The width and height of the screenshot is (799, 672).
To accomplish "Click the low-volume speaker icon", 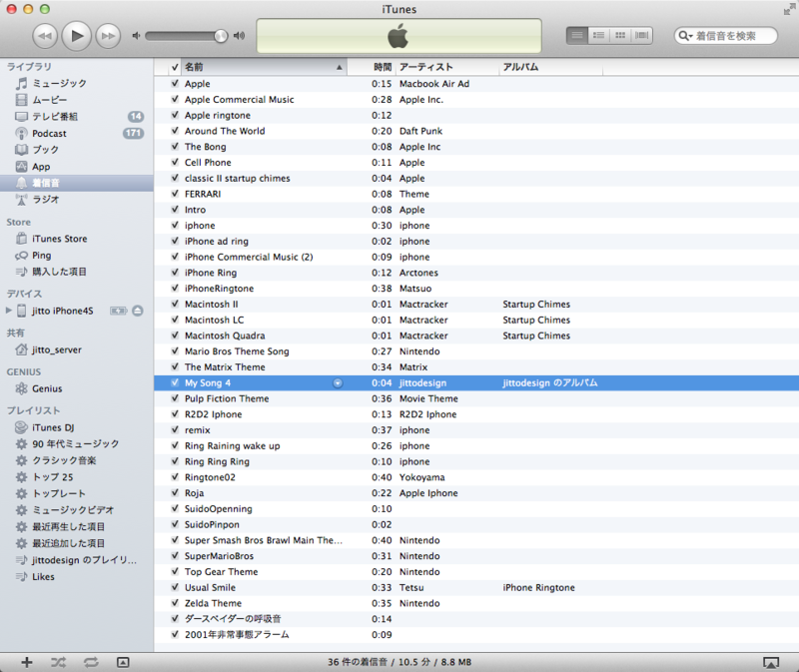I will click(x=136, y=36).
